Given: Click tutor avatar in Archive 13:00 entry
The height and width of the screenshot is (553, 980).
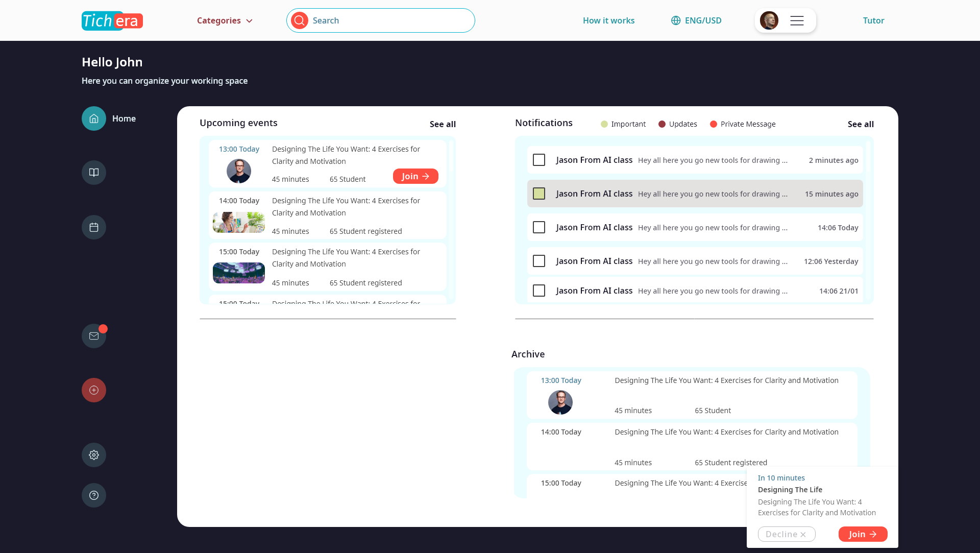Looking at the screenshot, I should click(x=560, y=402).
